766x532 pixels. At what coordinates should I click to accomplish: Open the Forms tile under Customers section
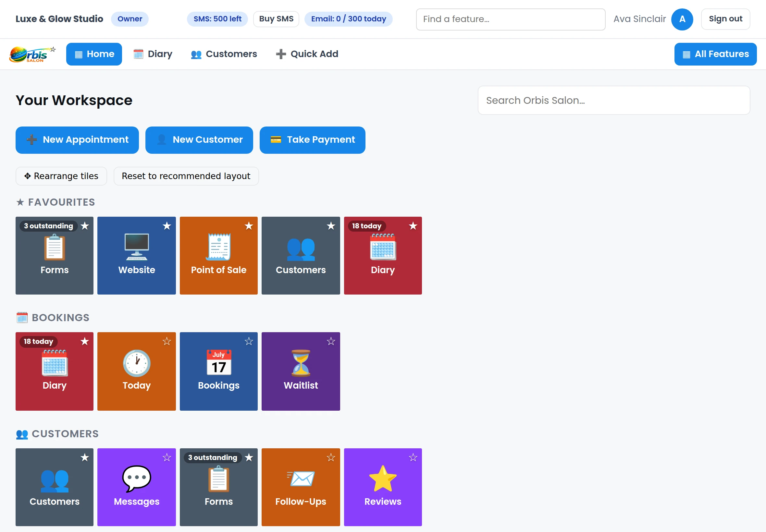pos(219,487)
